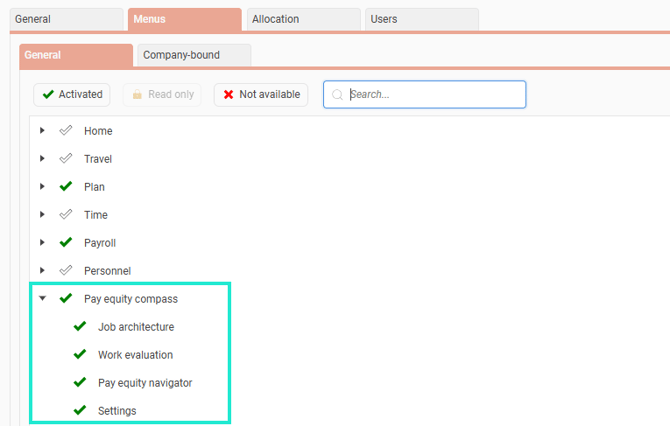Click the grey checkmark beside Home

click(66, 130)
